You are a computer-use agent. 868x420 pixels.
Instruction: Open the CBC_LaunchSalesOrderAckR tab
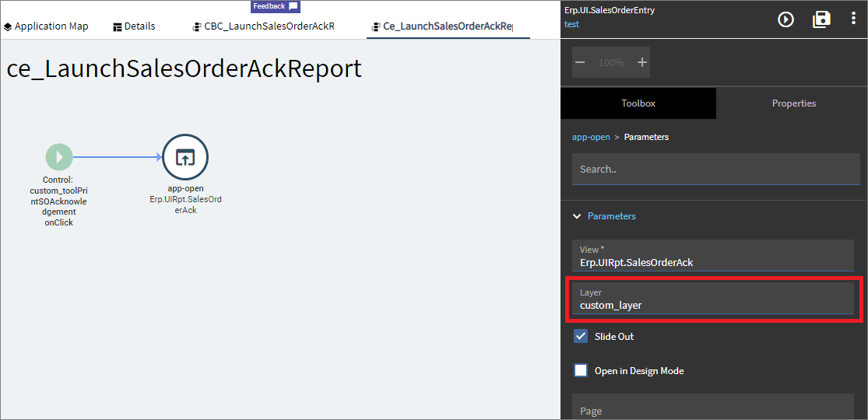click(263, 26)
